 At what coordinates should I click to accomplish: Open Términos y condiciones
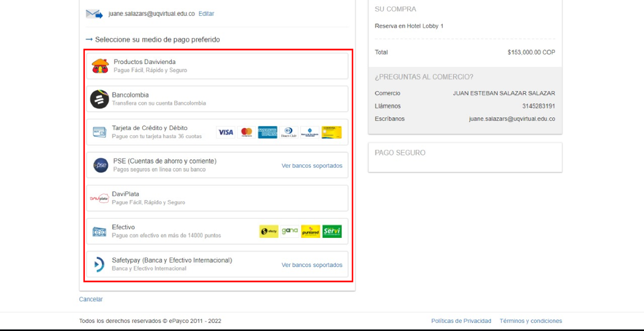pos(531,321)
